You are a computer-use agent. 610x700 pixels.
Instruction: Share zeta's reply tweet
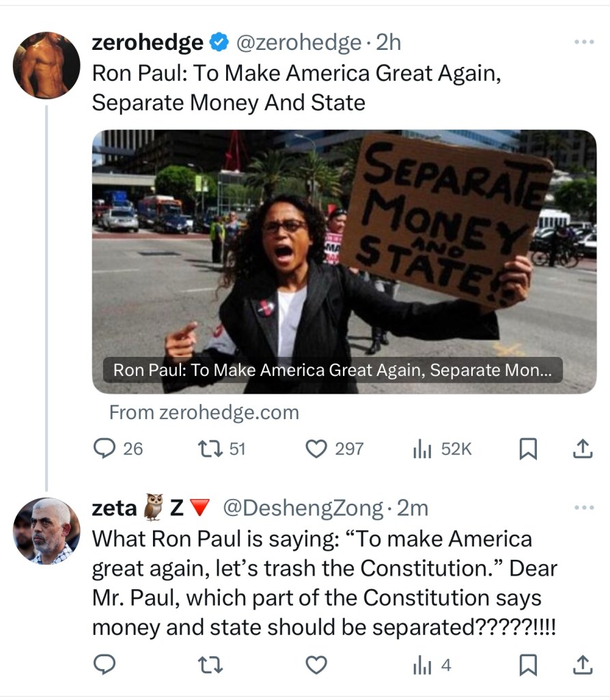[581, 664]
